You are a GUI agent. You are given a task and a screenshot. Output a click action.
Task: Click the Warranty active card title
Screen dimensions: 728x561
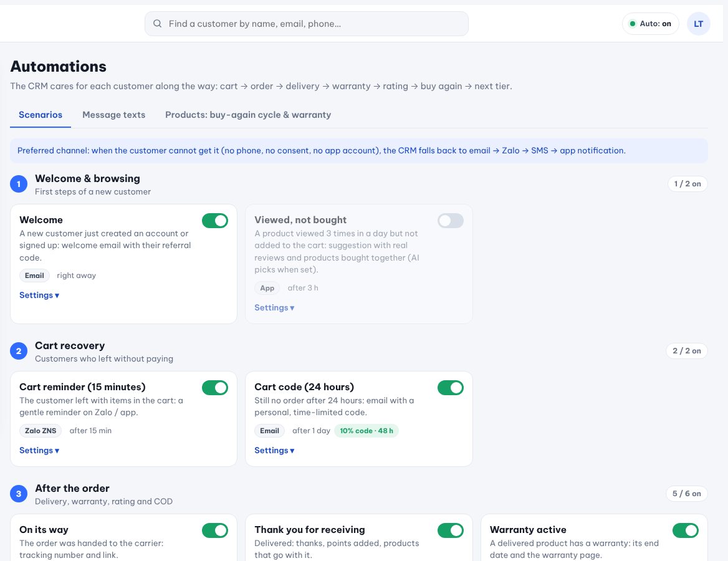(x=528, y=529)
